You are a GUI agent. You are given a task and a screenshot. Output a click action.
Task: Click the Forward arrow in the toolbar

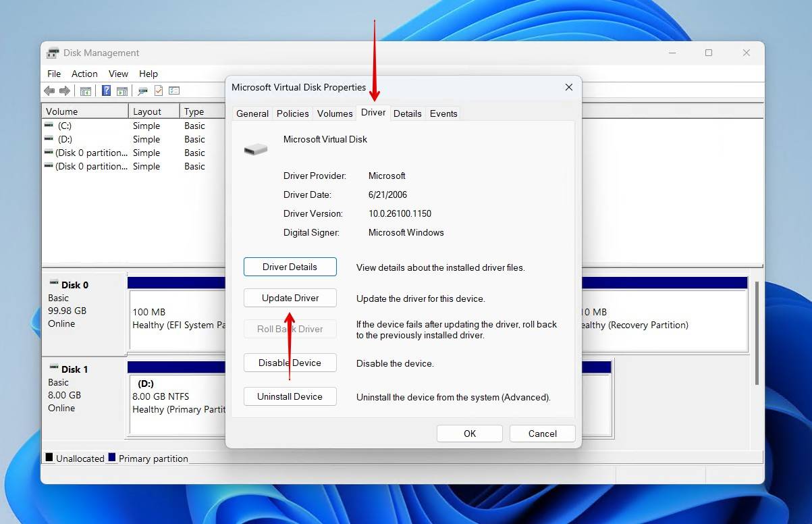coord(65,90)
